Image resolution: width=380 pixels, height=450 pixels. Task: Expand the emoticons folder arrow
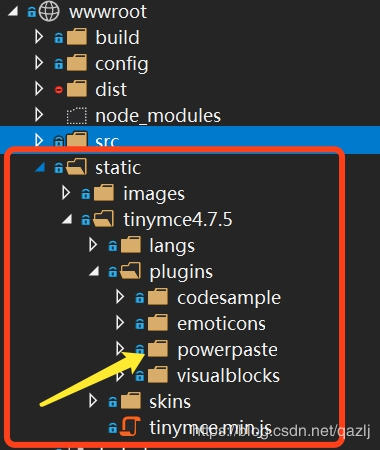pos(120,323)
